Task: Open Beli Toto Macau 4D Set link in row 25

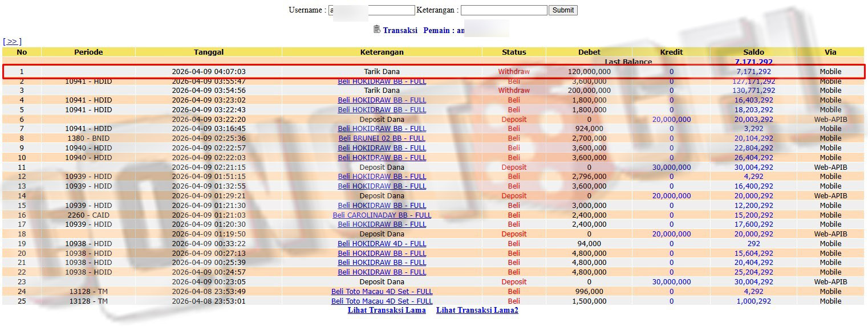Action: 382,301
